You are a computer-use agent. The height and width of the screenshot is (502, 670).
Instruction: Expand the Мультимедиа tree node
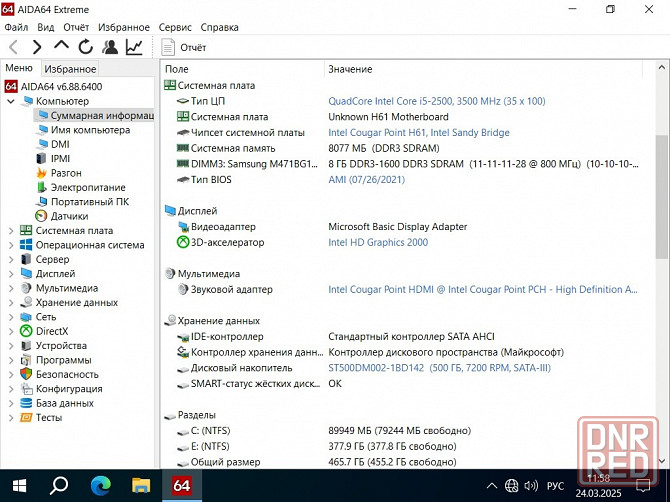coord(11,288)
